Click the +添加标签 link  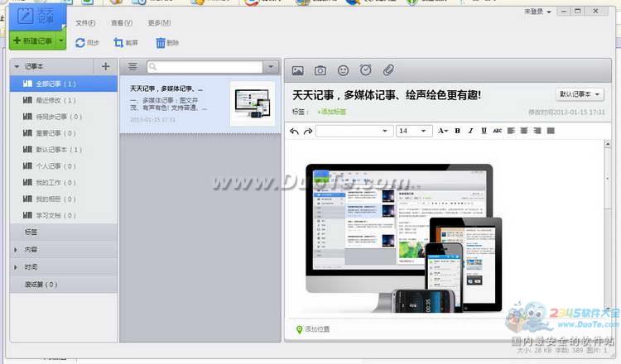[332, 112]
